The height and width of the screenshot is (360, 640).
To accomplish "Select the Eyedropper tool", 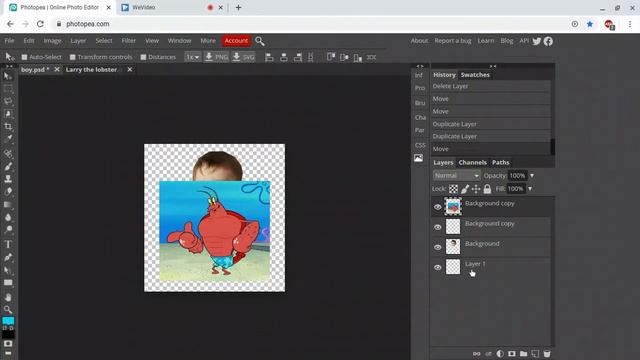I will coord(8,138).
